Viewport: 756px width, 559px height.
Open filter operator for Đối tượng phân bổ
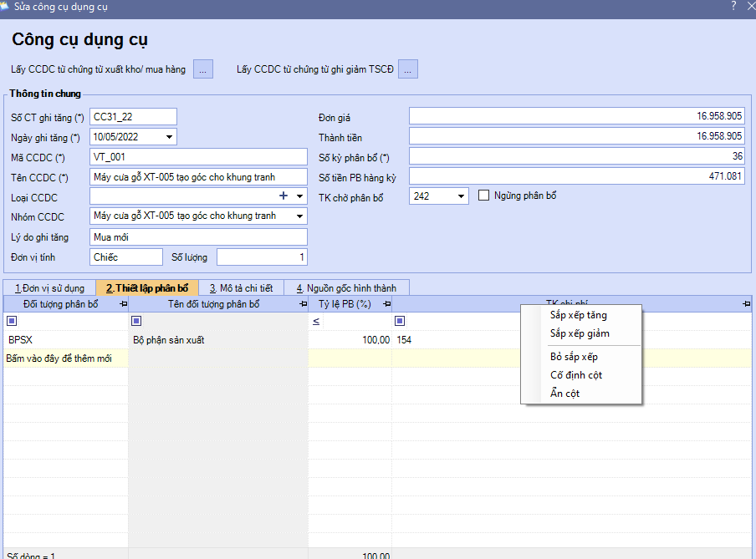click(12, 321)
